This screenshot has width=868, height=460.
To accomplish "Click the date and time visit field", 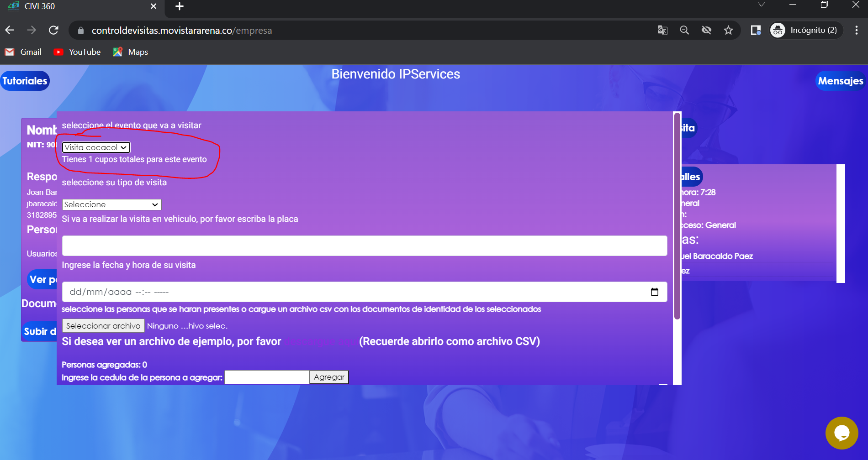I will coord(364,292).
